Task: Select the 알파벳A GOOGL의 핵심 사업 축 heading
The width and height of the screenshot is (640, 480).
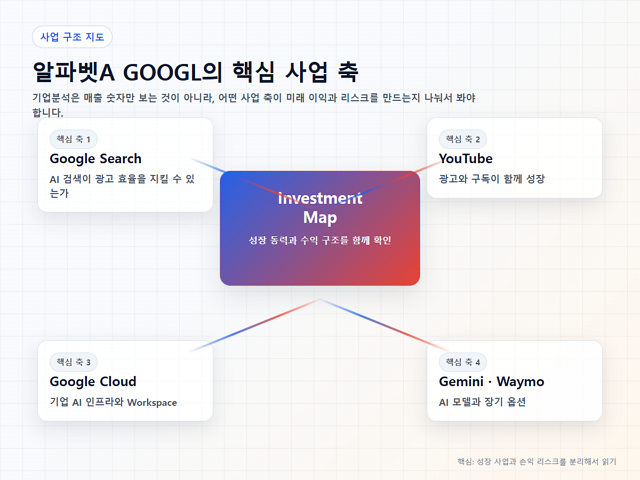Action: point(196,72)
